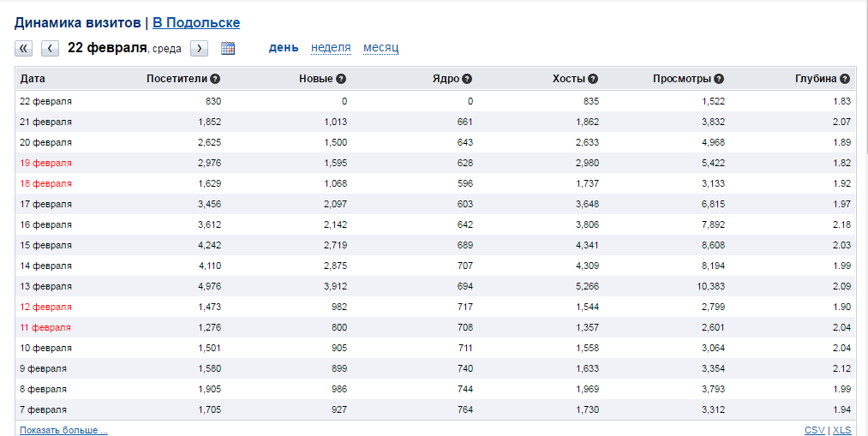Click the Дата column header
The height and width of the screenshot is (436, 868).
pos(33,79)
